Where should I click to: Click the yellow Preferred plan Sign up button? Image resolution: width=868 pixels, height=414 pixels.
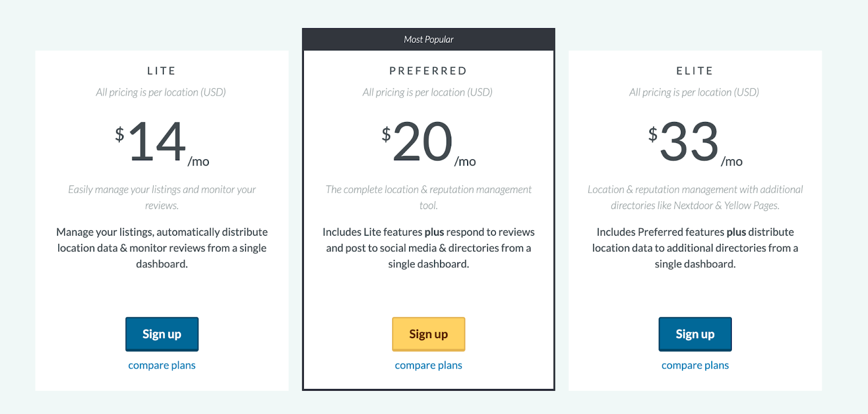(429, 334)
